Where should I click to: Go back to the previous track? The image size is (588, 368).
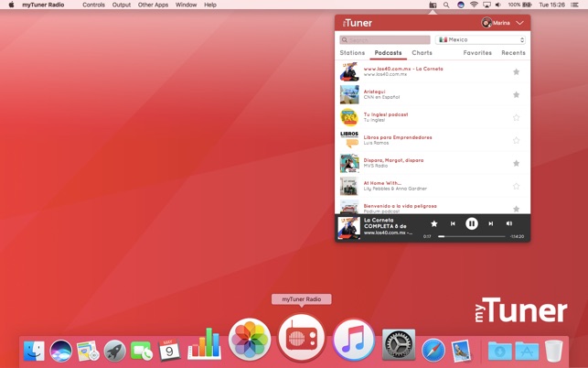click(453, 223)
